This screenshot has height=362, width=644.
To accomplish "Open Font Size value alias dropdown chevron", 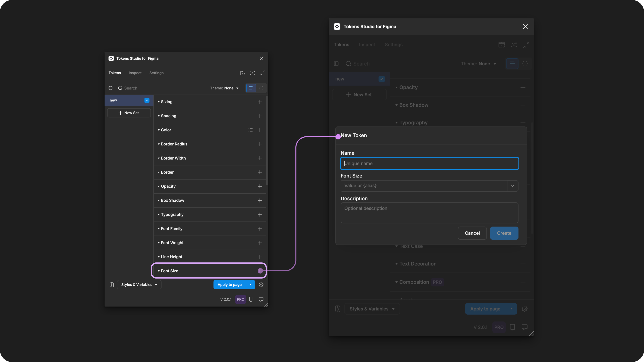I will [x=513, y=186].
